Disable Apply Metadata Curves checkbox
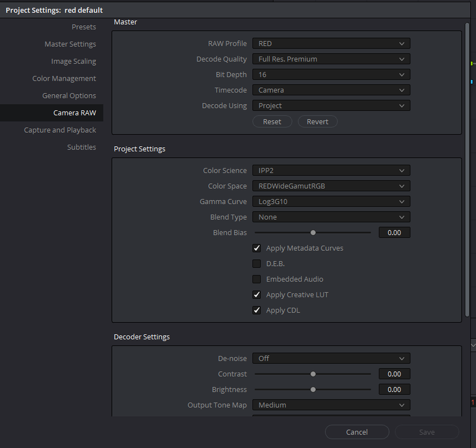 (x=257, y=248)
